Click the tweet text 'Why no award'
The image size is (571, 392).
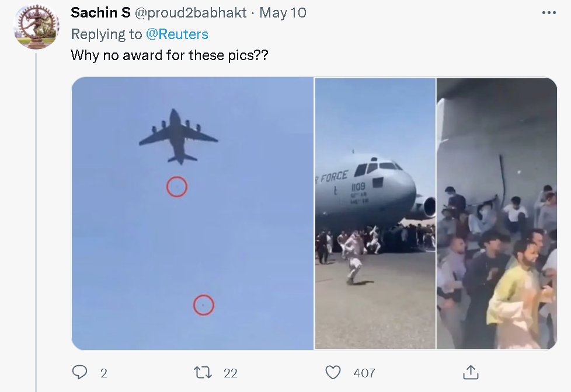tap(170, 55)
